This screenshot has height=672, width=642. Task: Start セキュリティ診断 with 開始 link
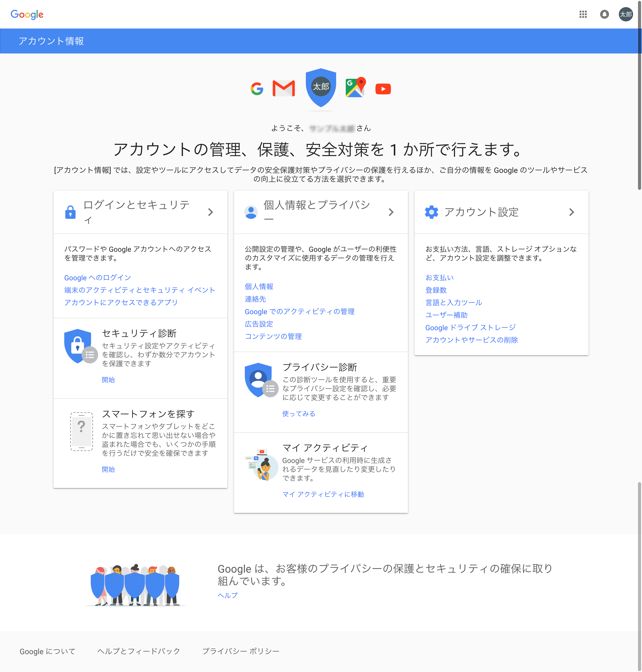108,380
